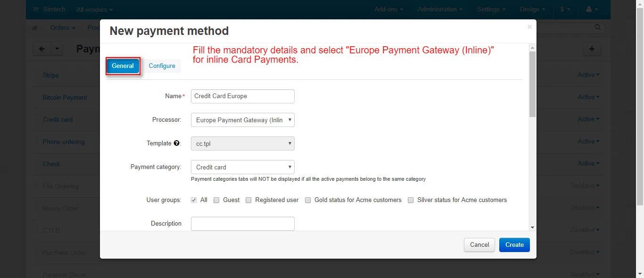Open the All vendors dropdown
This screenshot has height=278, width=644.
[94, 9]
